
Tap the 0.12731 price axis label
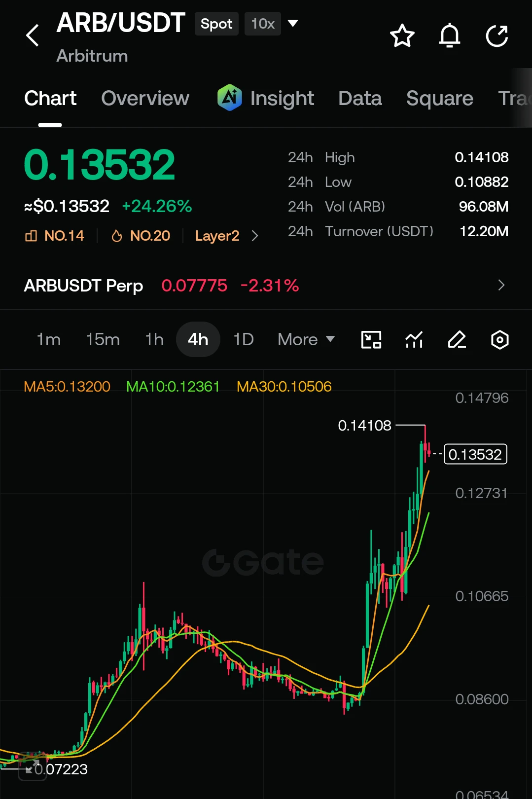pyautogui.click(x=481, y=493)
